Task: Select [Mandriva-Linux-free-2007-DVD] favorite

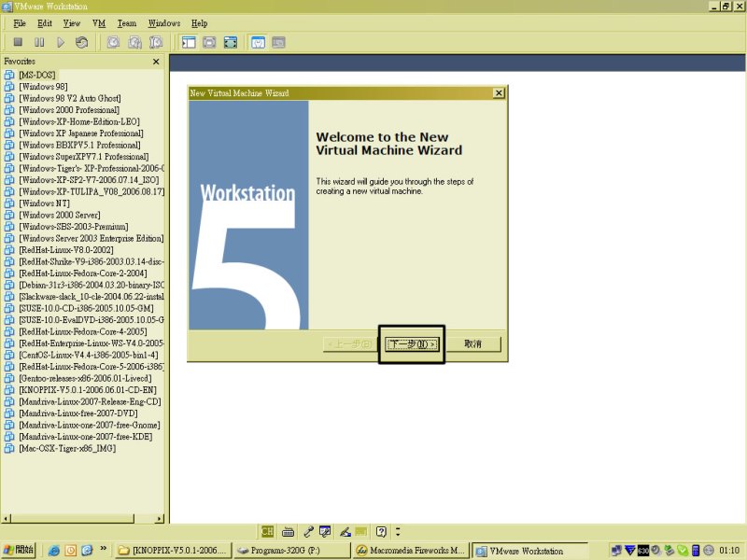Action: coord(78,413)
